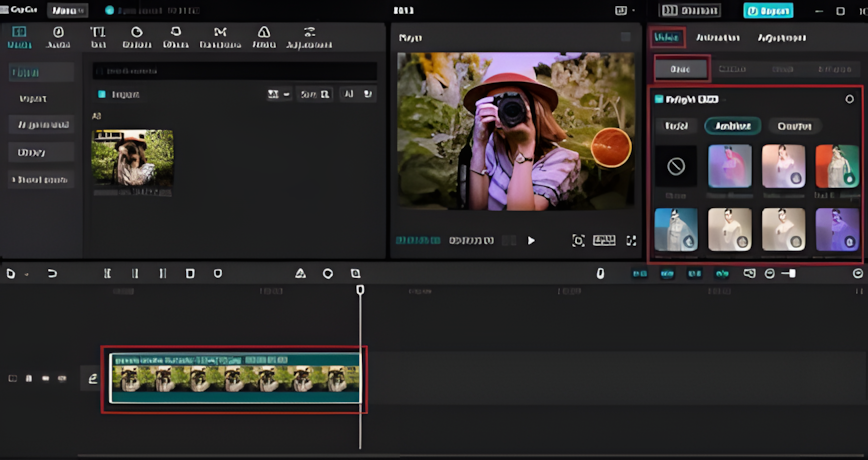Toggle the timeline track visibility icon

45,379
